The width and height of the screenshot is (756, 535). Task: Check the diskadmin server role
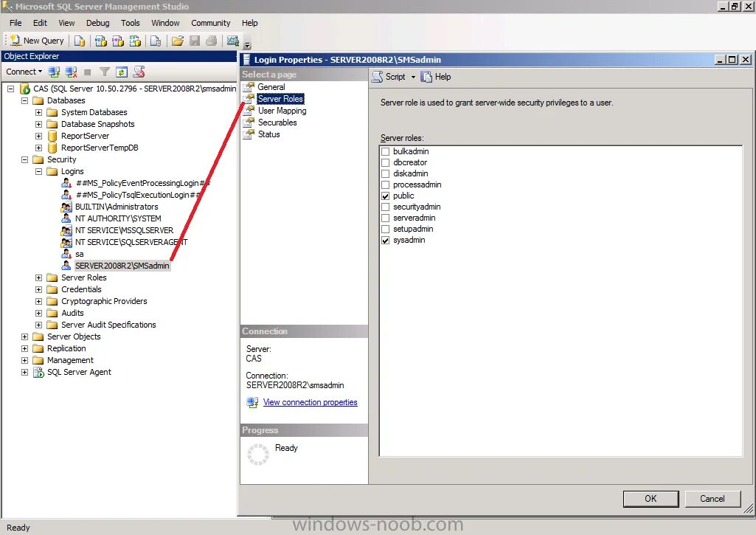(x=385, y=173)
